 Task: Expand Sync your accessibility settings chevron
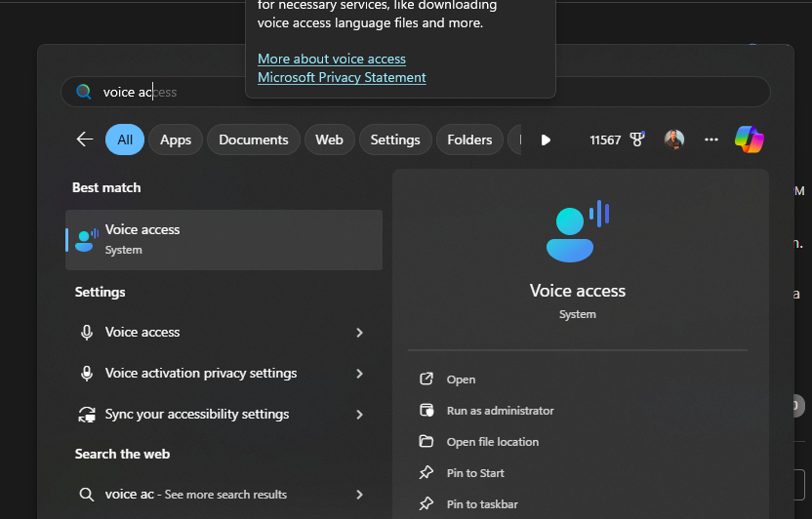click(x=359, y=415)
